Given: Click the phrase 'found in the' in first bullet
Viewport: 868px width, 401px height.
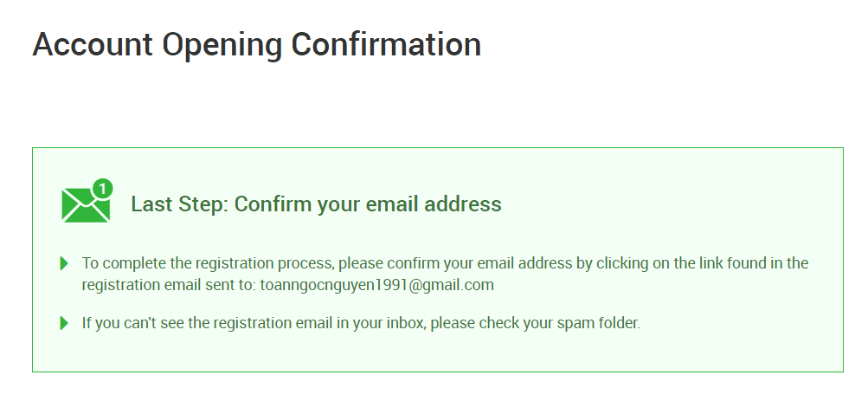Looking at the screenshot, I should click(x=769, y=262).
